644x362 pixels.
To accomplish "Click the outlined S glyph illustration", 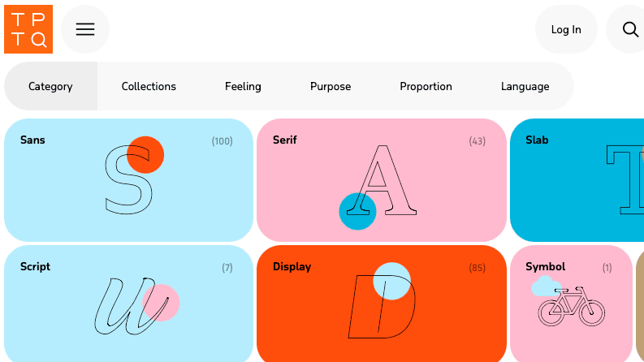I will click(x=128, y=179).
